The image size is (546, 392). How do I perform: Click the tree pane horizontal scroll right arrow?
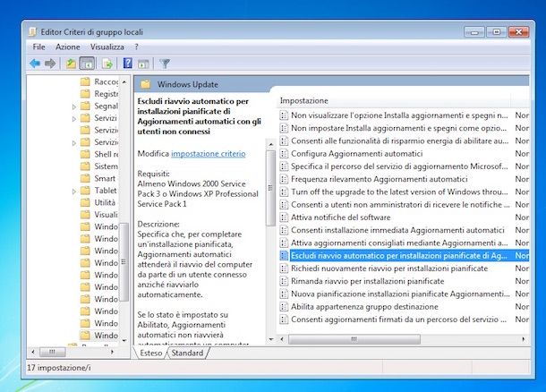[x=112, y=352]
